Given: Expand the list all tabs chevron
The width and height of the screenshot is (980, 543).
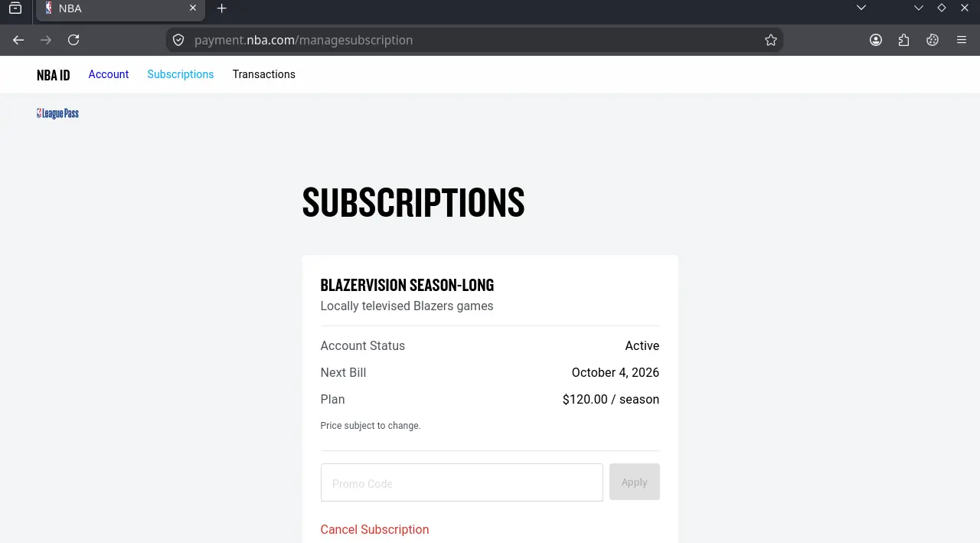Looking at the screenshot, I should (x=861, y=8).
